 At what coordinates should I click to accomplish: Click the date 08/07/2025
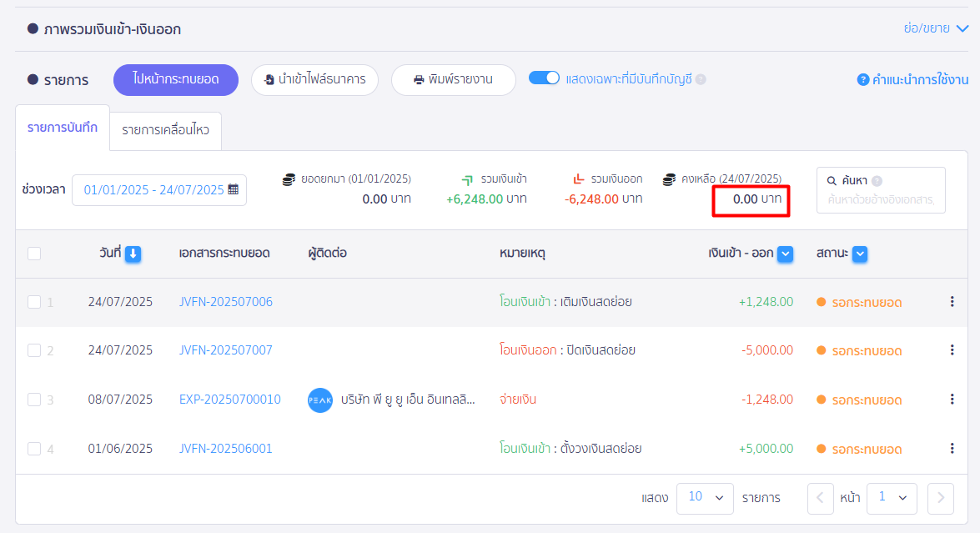point(120,400)
